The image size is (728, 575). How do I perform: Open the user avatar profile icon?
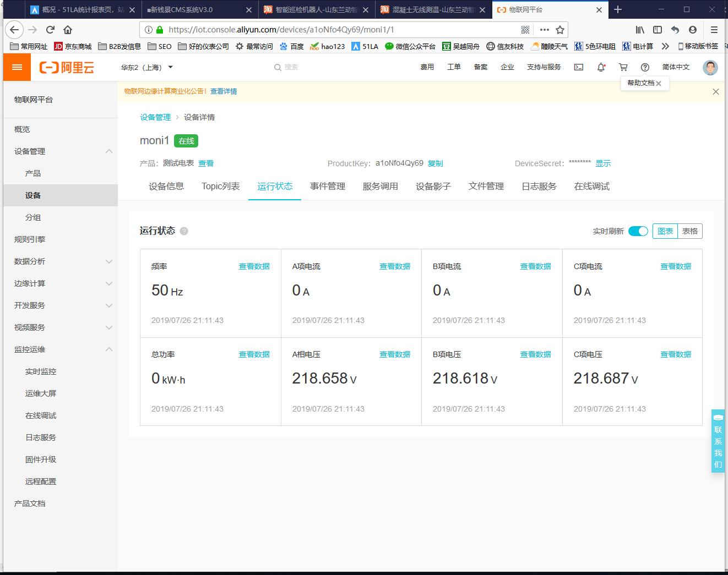pos(710,67)
